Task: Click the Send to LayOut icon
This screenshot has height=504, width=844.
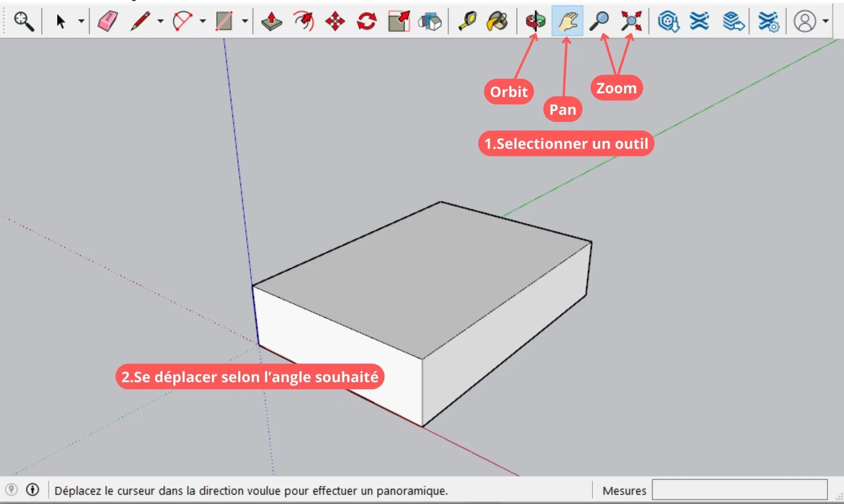Action: click(733, 21)
